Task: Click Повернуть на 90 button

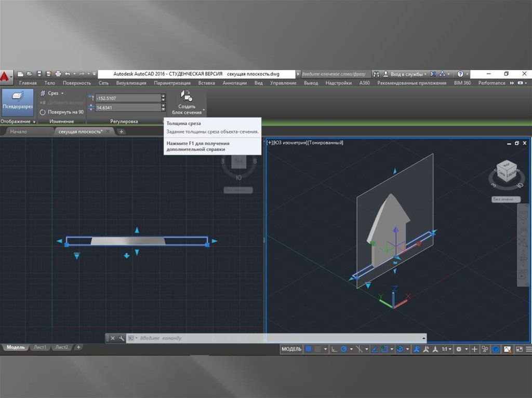Action: pyautogui.click(x=61, y=112)
